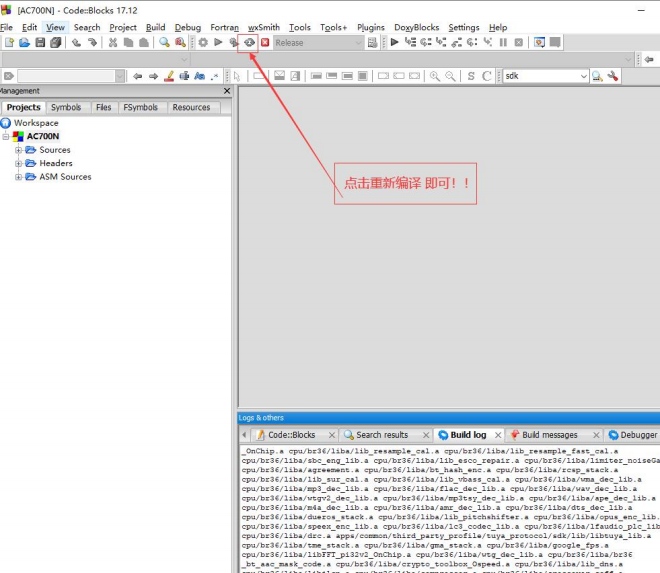Click the Debug/Continue play icon
Screen dimensions: 660x573
[x=394, y=42]
